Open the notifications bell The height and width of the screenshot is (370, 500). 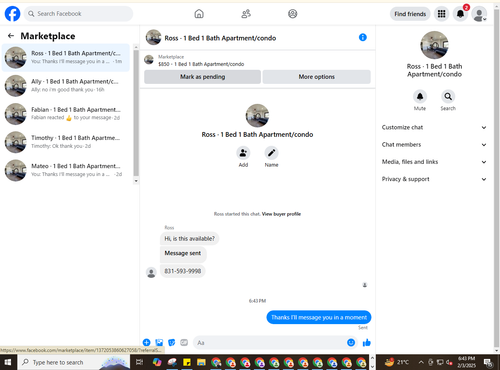(x=460, y=14)
